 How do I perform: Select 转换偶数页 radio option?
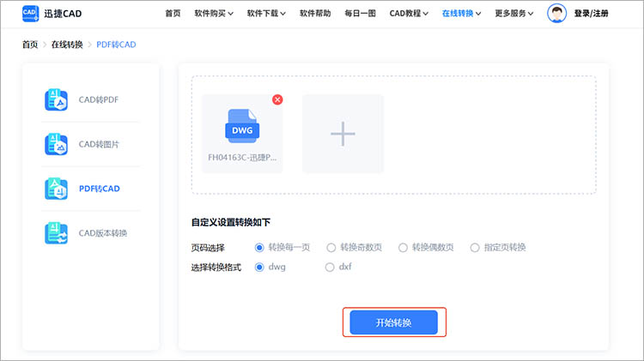click(403, 247)
